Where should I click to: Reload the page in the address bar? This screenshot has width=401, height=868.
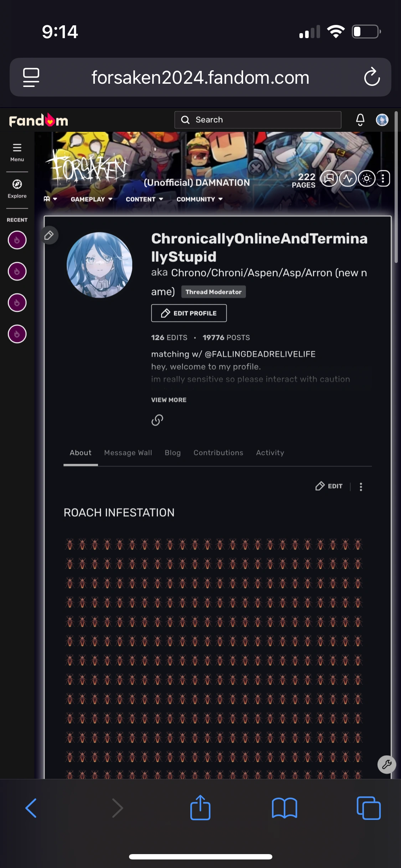tap(372, 77)
